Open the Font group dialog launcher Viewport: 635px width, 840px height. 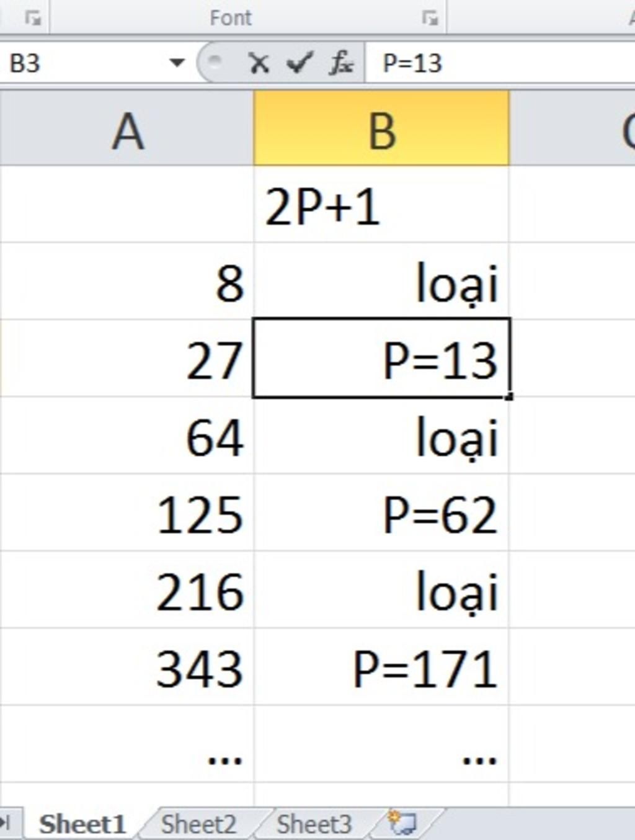click(429, 18)
